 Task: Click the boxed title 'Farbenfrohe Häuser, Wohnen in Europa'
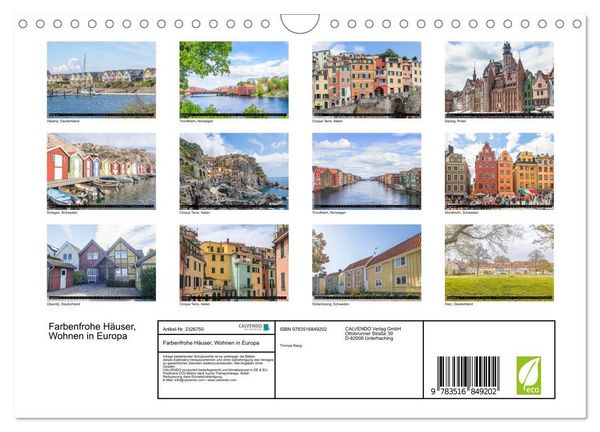pyautogui.click(x=211, y=343)
